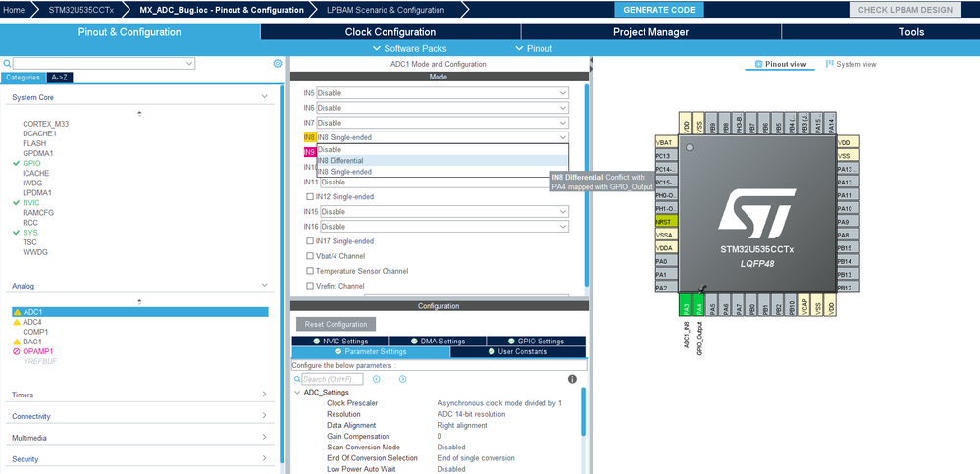
Task: Select ADC4 in the Analog list
Action: point(31,322)
